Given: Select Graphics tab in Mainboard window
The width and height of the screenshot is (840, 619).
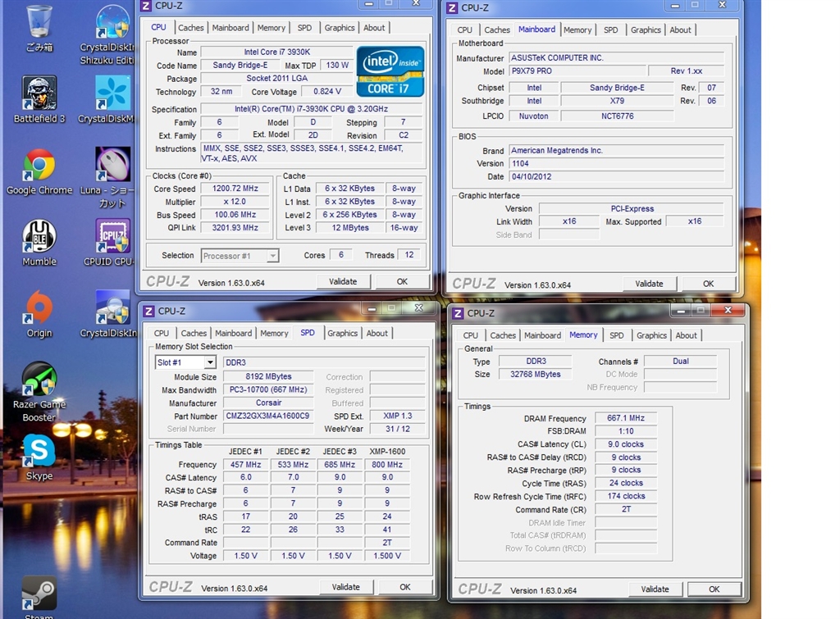Looking at the screenshot, I should pyautogui.click(x=646, y=30).
